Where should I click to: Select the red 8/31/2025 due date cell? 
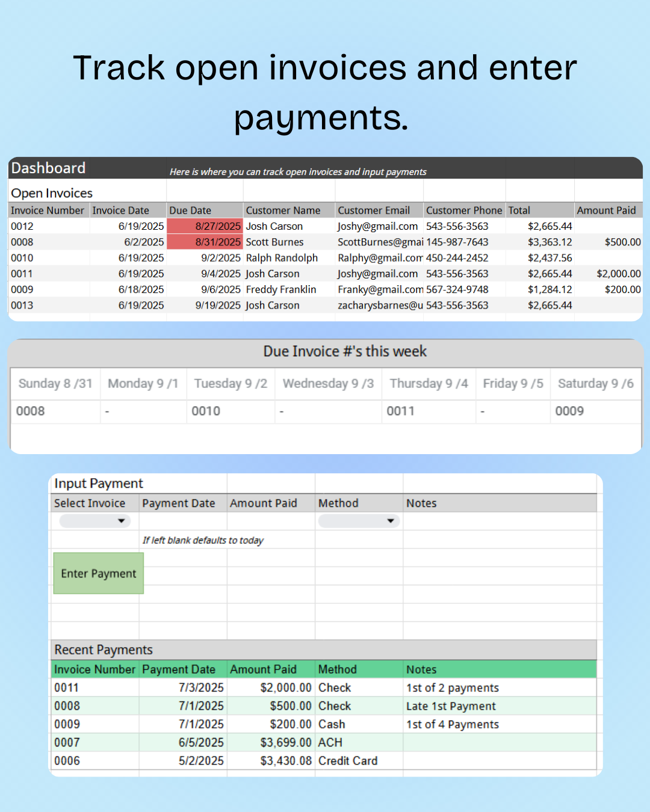pyautogui.click(x=205, y=242)
